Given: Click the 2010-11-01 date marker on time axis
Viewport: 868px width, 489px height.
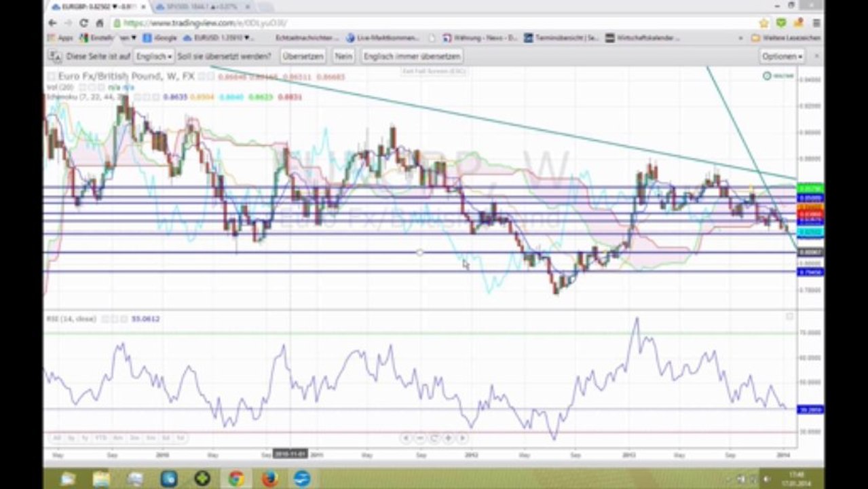Looking at the screenshot, I should [x=290, y=454].
